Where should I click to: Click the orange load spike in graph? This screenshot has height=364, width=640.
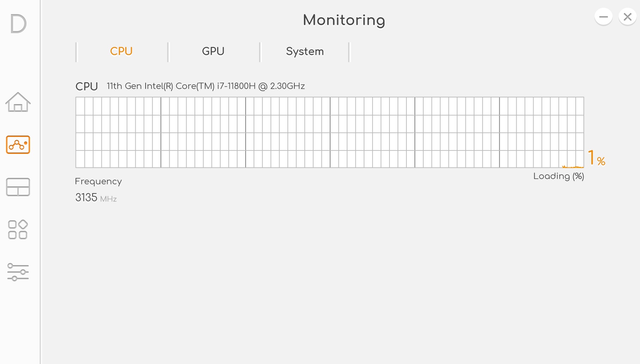573,167
